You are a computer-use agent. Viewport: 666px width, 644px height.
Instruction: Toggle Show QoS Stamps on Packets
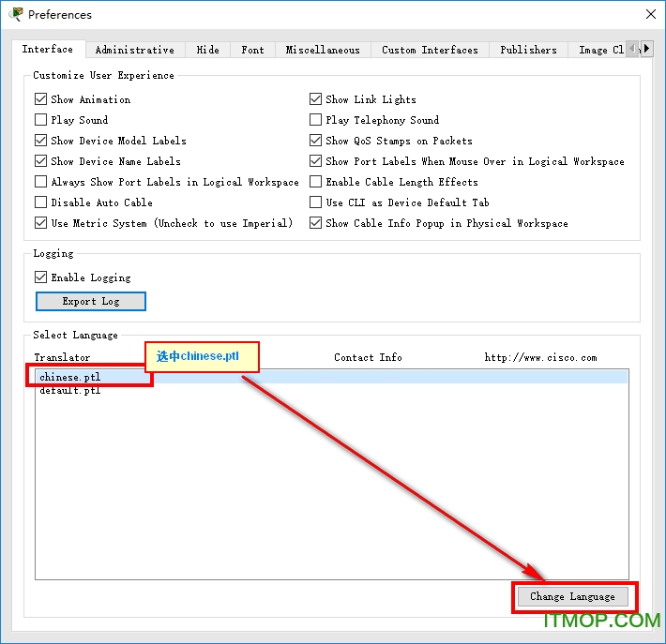[x=315, y=141]
